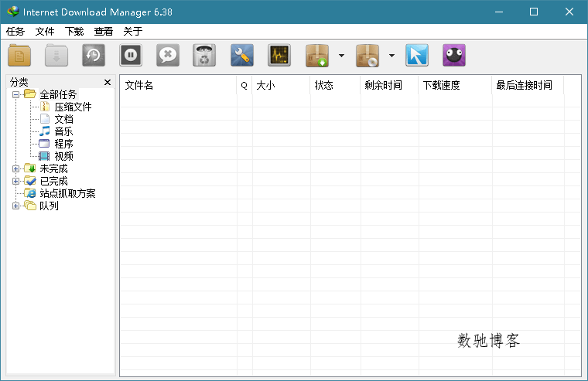Click the speed monitor waveform icon

[x=279, y=56]
